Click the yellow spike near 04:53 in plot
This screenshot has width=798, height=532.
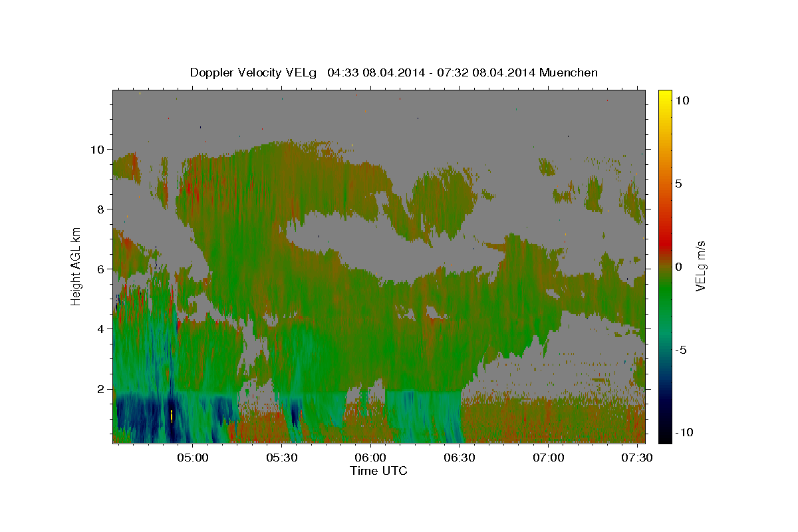click(172, 416)
